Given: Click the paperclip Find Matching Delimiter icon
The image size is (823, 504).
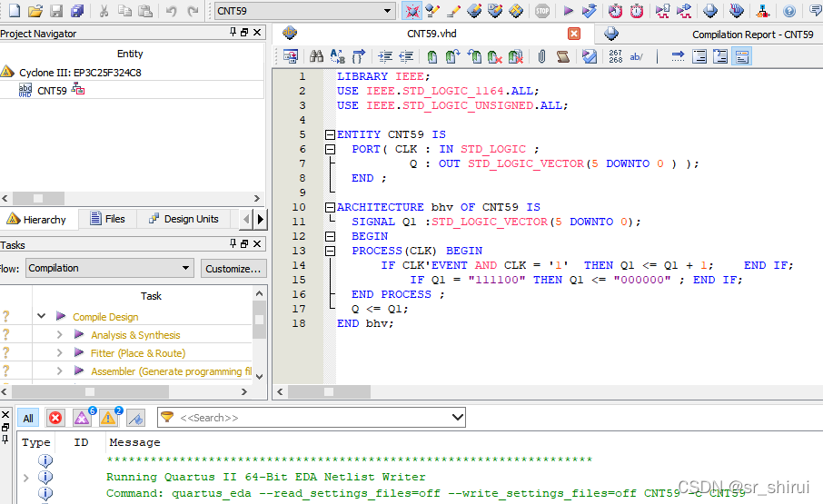Looking at the screenshot, I should click(541, 56).
